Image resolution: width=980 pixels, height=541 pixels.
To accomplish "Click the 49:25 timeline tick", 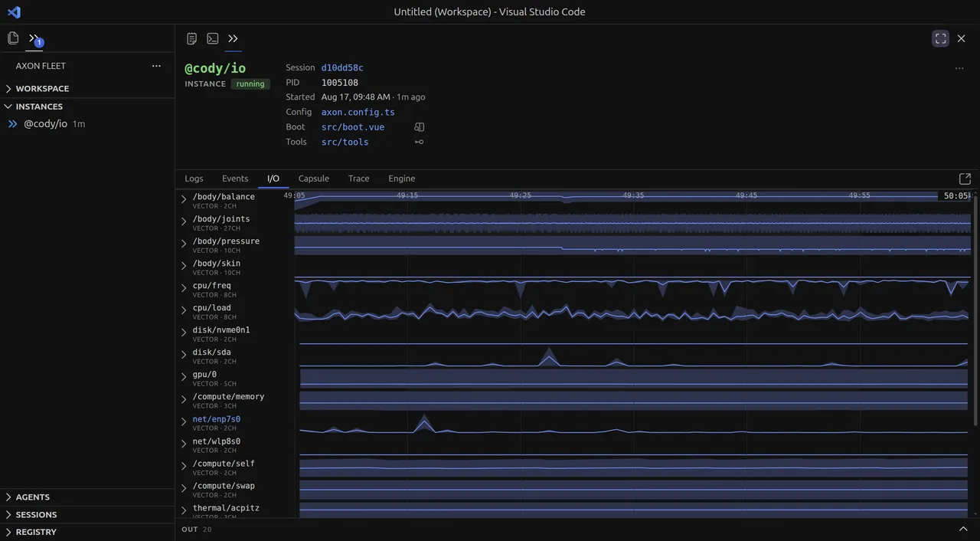I will (521, 195).
